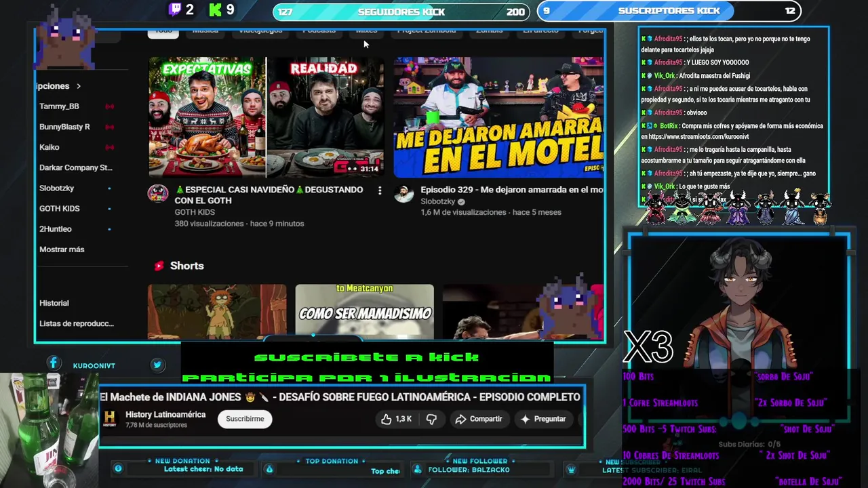Select the En directo filter chip
868x488 pixels.
(x=540, y=31)
